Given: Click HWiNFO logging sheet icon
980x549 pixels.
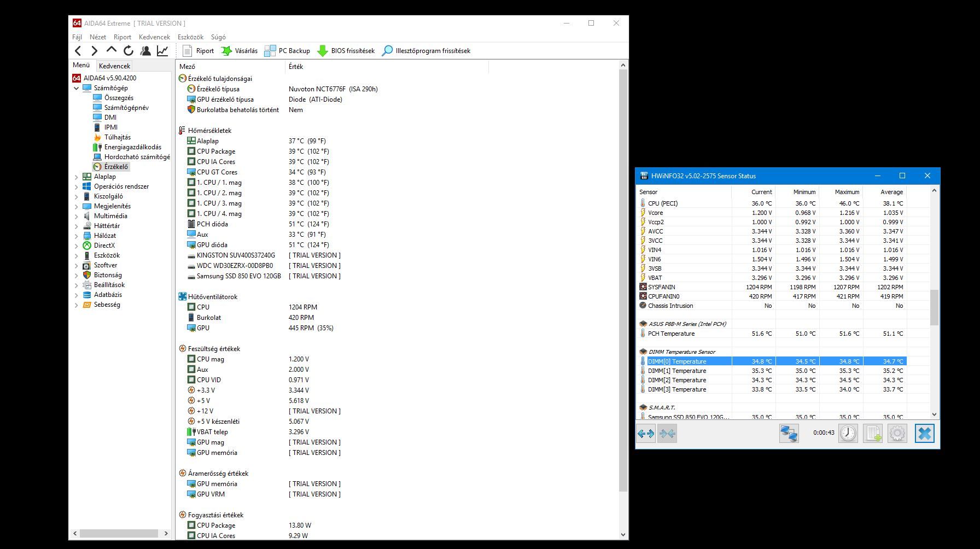Looking at the screenshot, I should pyautogui.click(x=873, y=434).
